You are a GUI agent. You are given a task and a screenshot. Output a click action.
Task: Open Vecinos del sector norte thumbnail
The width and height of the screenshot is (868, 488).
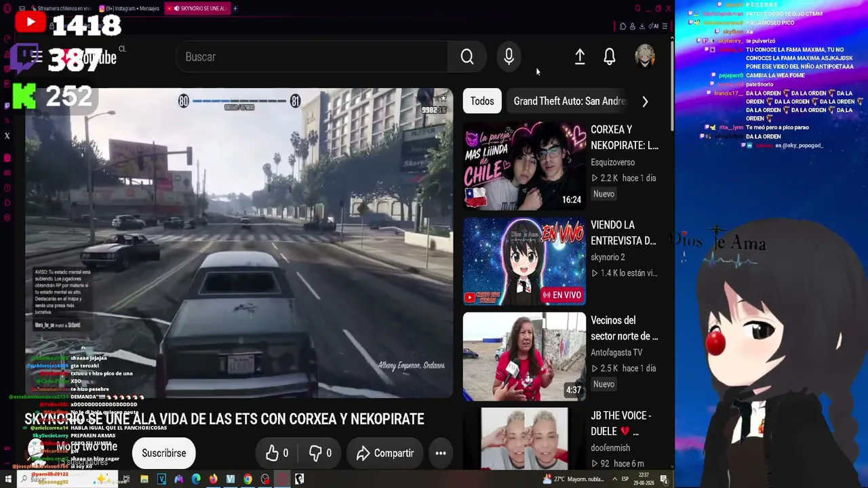[524, 357]
